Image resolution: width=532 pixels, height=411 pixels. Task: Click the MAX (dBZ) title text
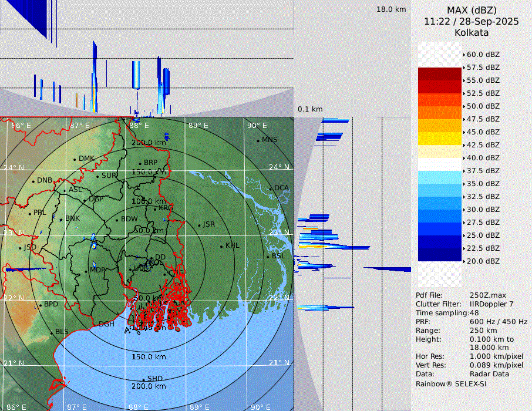(472, 10)
